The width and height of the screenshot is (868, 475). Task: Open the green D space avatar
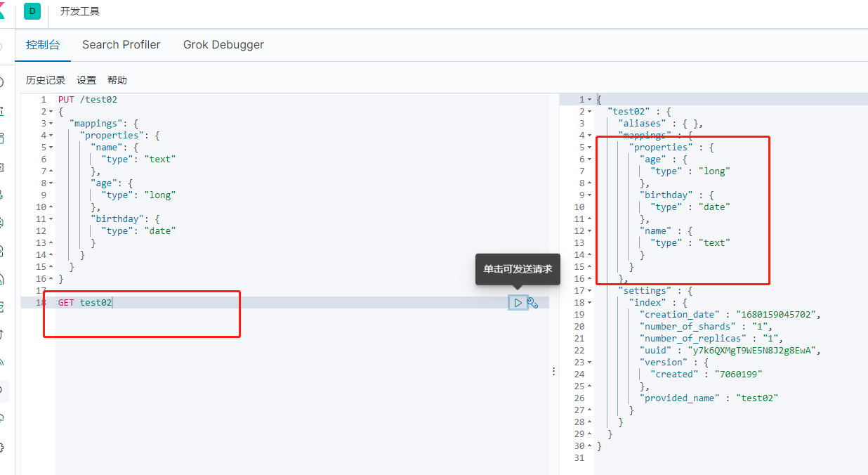pos(32,11)
